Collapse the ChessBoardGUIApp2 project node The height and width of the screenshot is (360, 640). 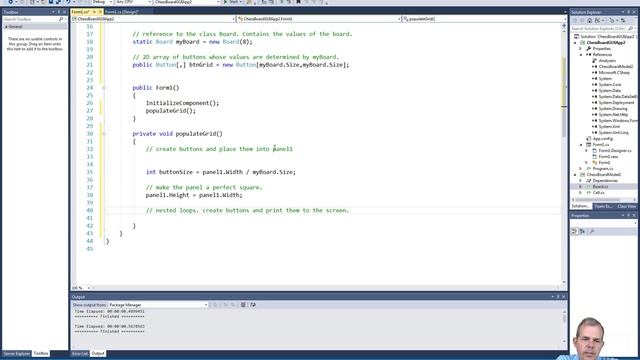point(576,42)
